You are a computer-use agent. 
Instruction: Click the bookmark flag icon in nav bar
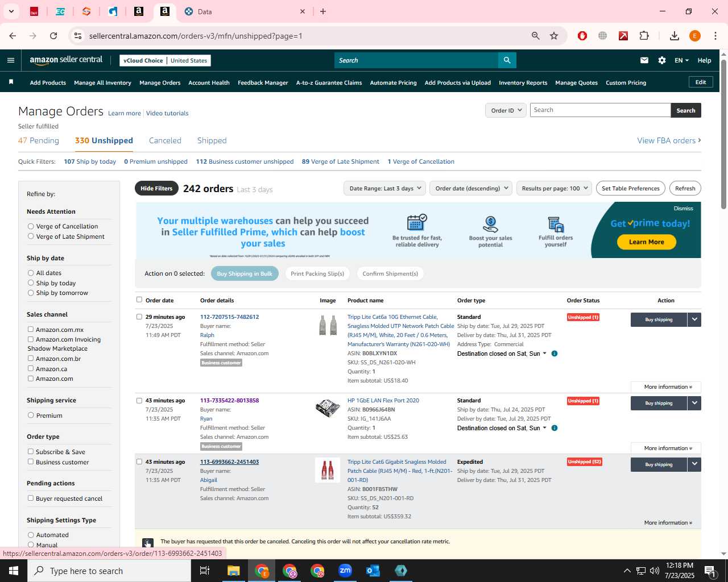coord(11,82)
